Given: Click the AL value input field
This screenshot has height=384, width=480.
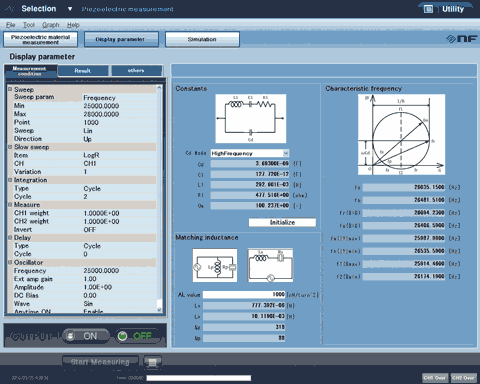Looking at the screenshot, I should (244, 295).
